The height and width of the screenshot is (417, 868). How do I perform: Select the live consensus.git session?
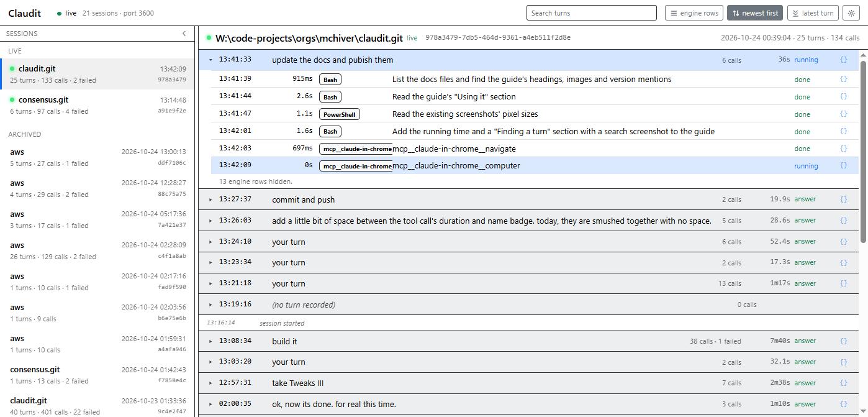coord(97,105)
